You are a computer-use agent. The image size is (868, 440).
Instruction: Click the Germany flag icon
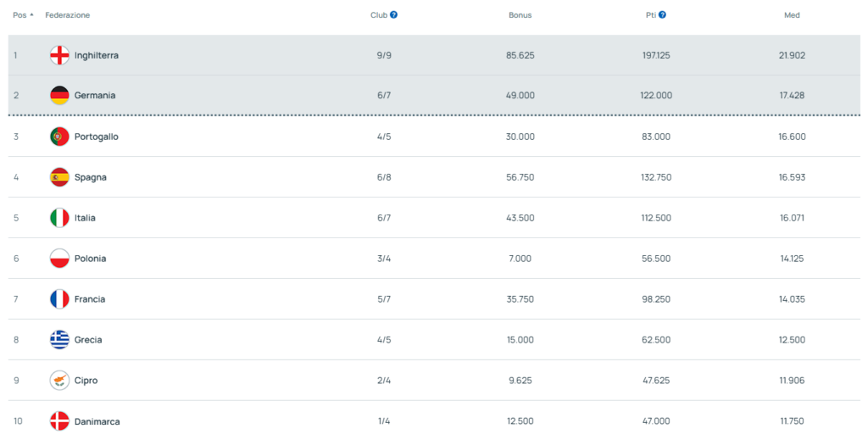(x=59, y=95)
